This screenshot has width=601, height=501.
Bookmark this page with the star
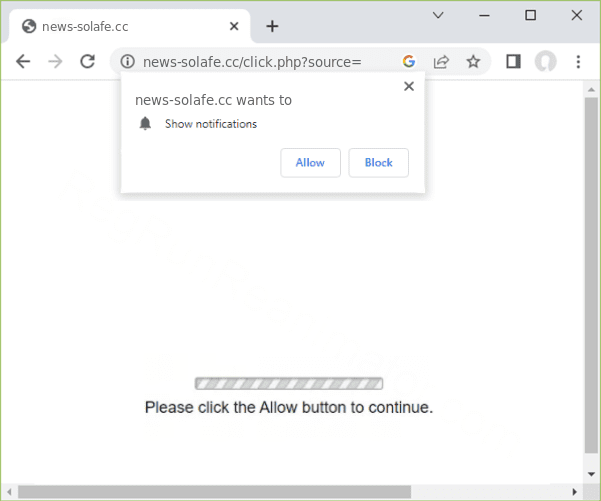tap(473, 62)
